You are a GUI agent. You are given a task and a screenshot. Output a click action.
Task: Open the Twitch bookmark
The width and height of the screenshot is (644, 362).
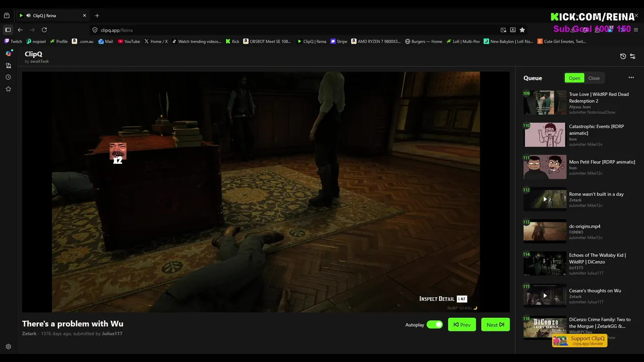point(14,41)
